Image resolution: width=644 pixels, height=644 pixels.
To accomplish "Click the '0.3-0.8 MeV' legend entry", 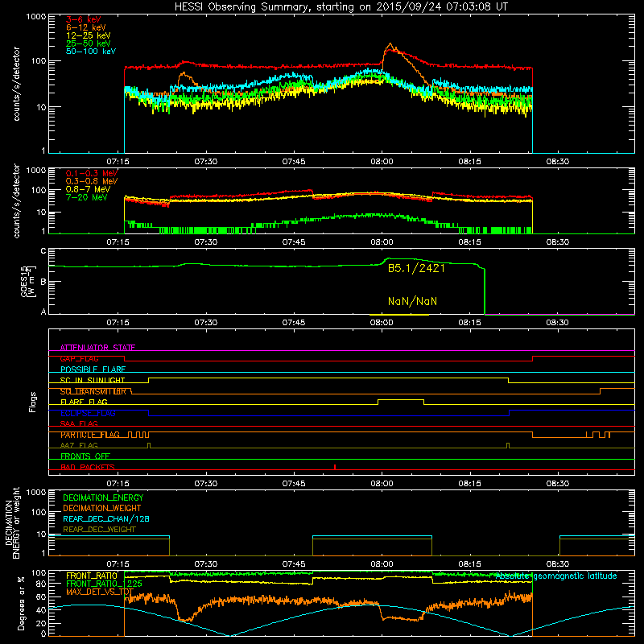I will pos(92,181).
